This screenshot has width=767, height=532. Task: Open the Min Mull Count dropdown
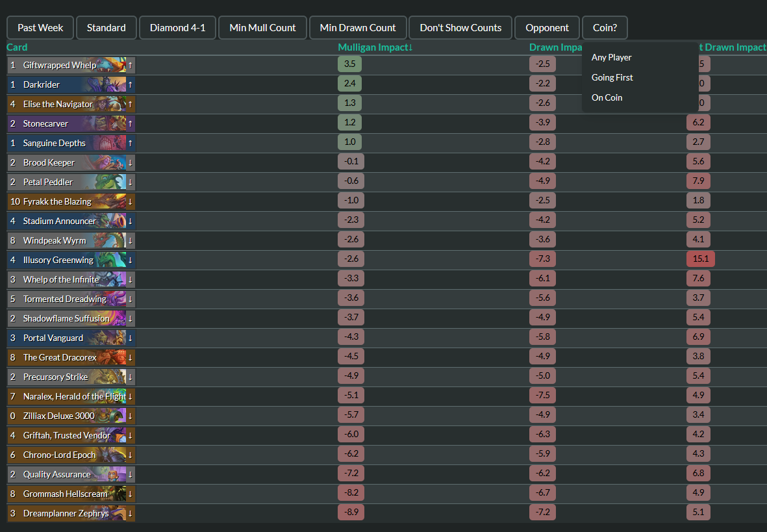click(262, 27)
